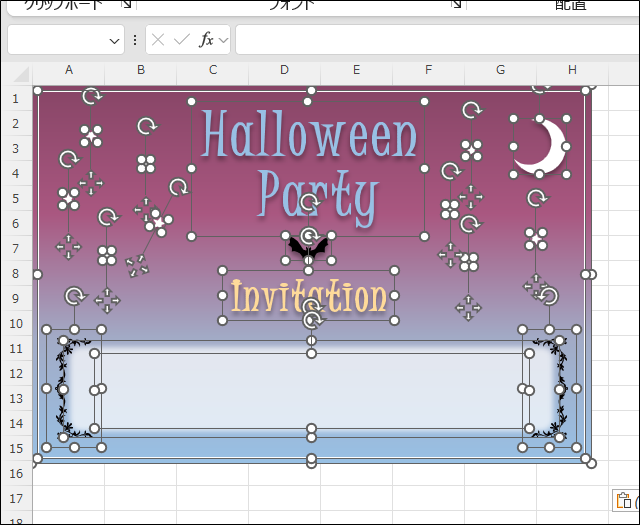Open the Insert Function fx button

[207, 40]
